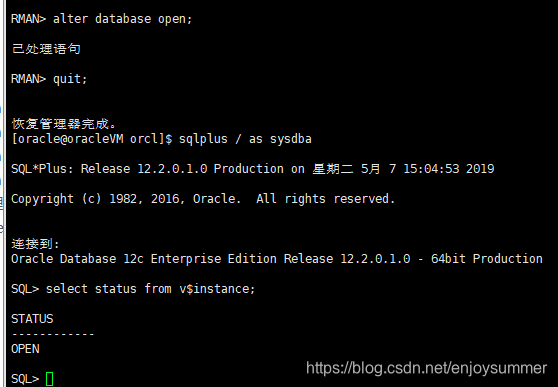Screen dimensions: 558x387
Task: Click the Copyright (c) 1982, 2016 line
Action: (x=203, y=199)
